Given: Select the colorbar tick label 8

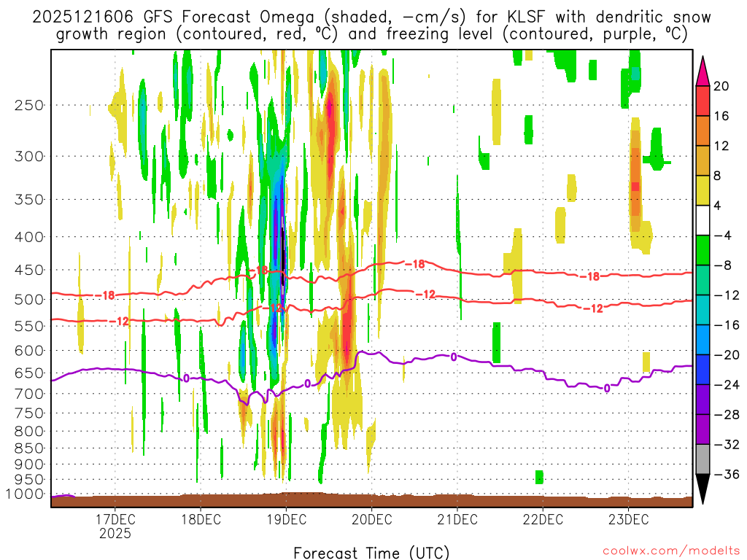Looking at the screenshot, I should point(718,176).
